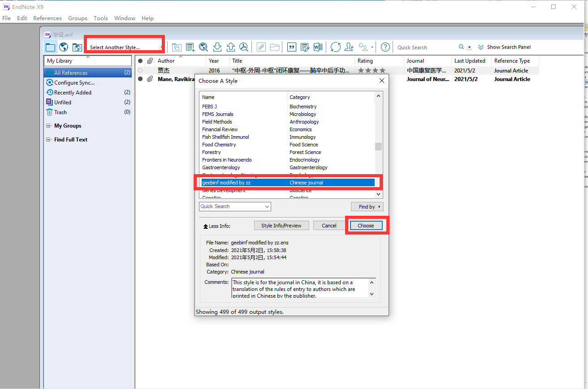
Task: Open the Help question-mark toolbar icon
Action: (x=385, y=47)
